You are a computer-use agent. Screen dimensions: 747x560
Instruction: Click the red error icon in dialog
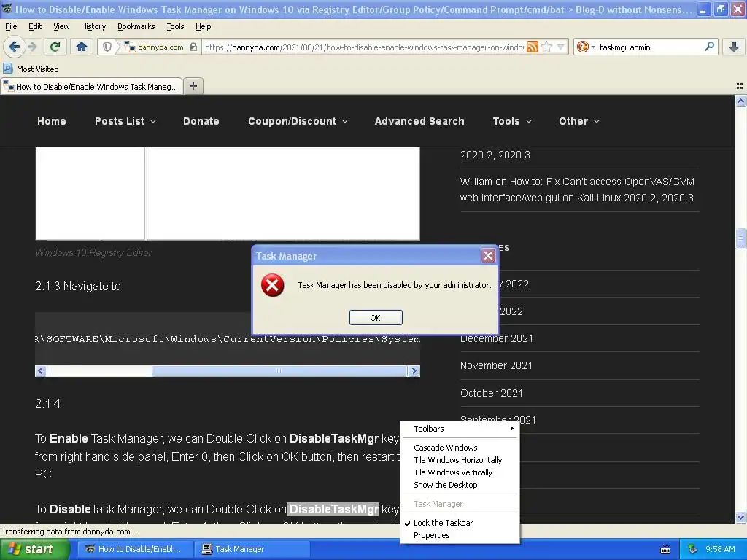(x=273, y=285)
